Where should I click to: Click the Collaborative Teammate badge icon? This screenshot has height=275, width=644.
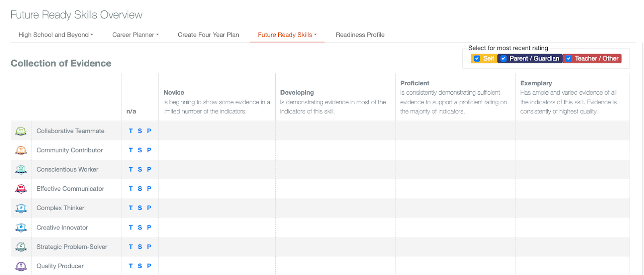tap(21, 131)
